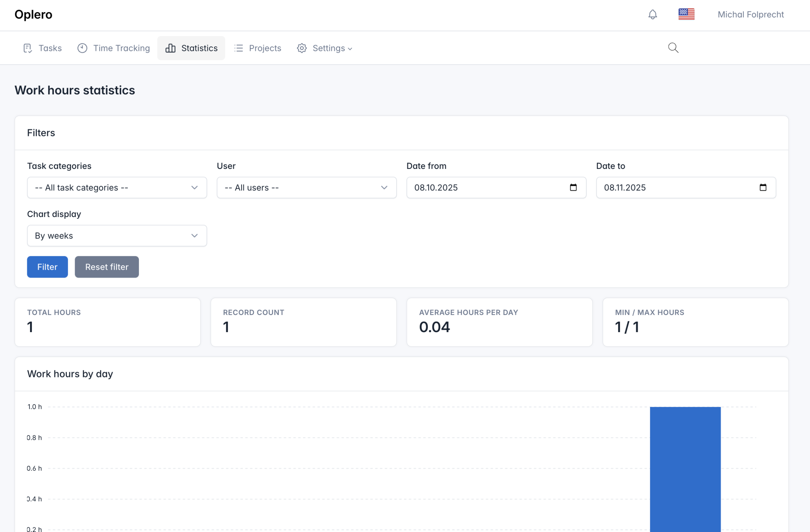Open Date from calendar picker icon

pos(573,188)
